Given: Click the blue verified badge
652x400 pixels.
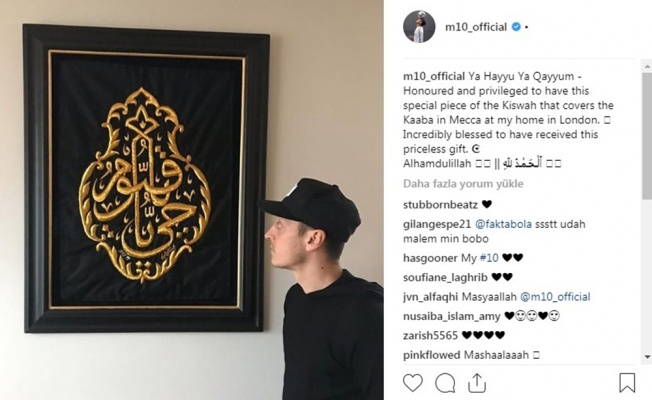Looking at the screenshot, I should tap(516, 27).
